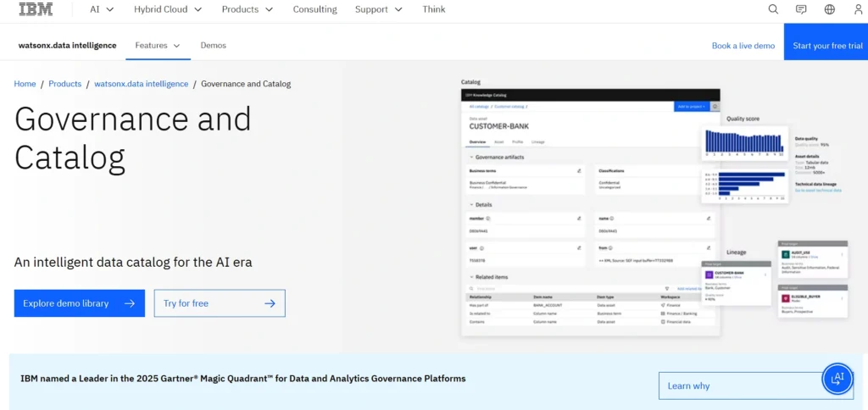Screen dimensions: 868x410
Task: Click the Governance and Catalog breadcrumb text
Action: point(246,84)
